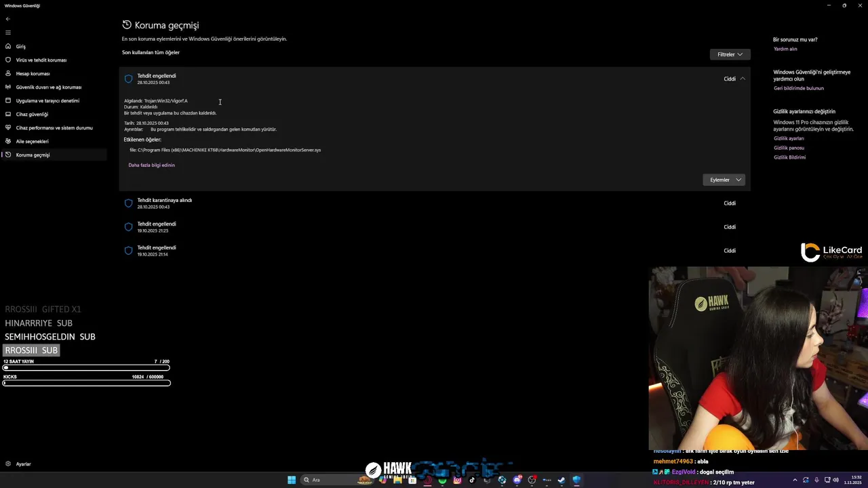Expand Tehdit engellendi 19.10.2025 21:25 entry
868x488 pixels.
tap(434, 227)
